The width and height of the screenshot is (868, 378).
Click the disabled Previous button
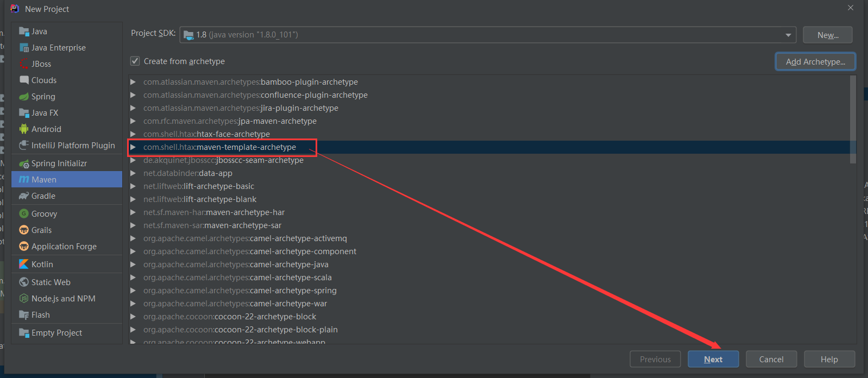click(x=655, y=360)
